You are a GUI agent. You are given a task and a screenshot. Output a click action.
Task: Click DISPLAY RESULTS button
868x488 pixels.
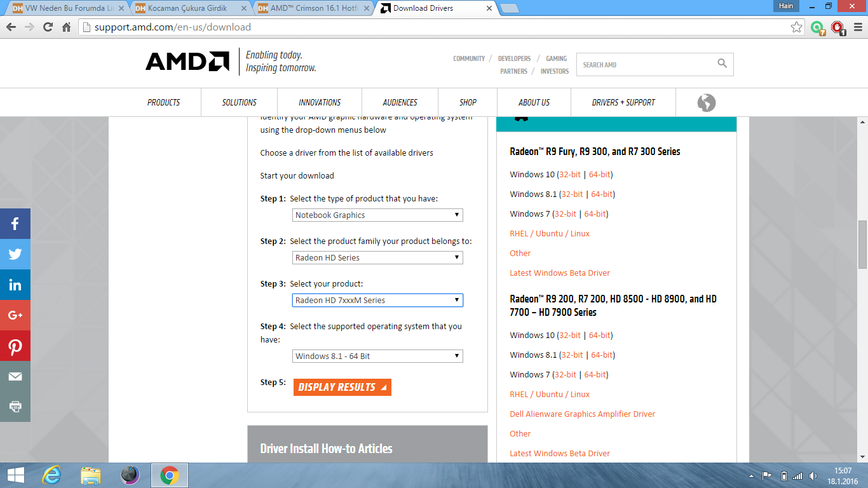pyautogui.click(x=342, y=387)
